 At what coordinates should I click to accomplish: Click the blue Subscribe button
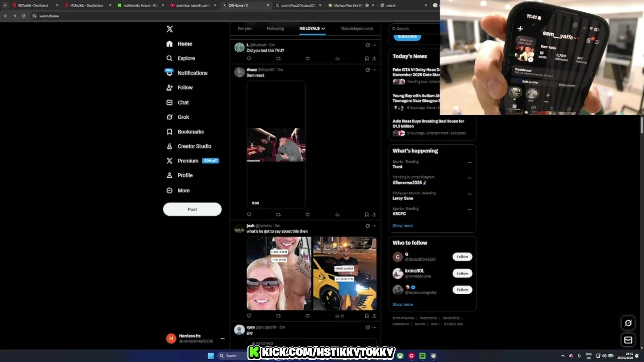click(x=407, y=36)
